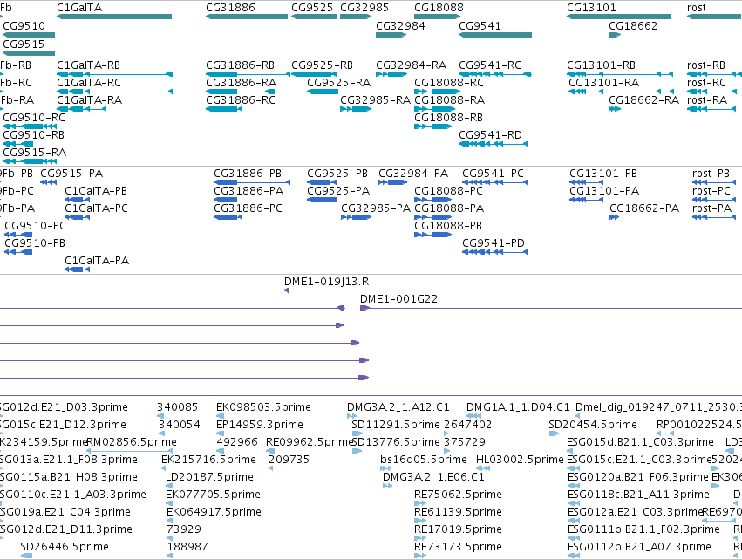Click the CG9541 gene label
Image resolution: width=742 pixels, height=560 pixels.
pos(480,25)
